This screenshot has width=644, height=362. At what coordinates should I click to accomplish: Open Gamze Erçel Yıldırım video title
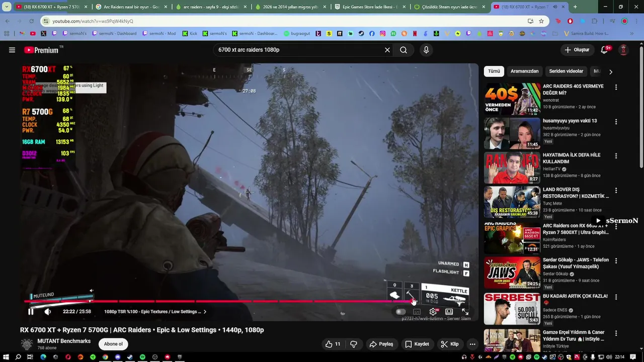[x=574, y=335]
